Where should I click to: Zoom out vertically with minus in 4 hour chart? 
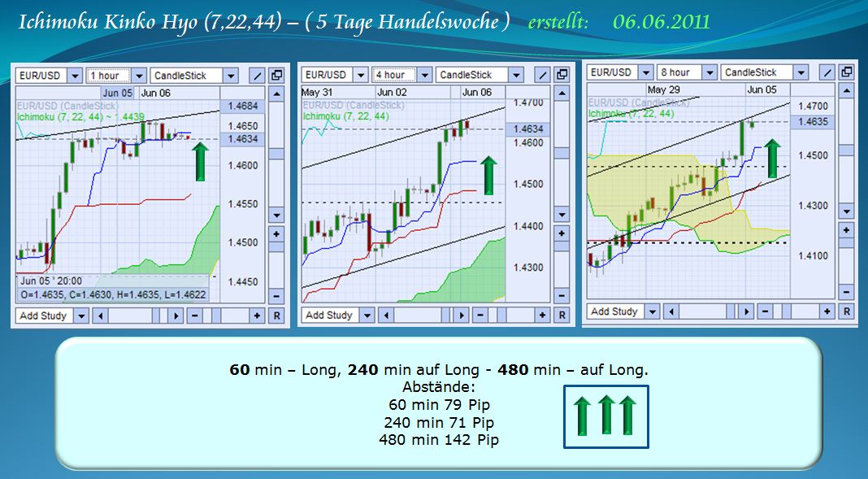click(x=562, y=296)
